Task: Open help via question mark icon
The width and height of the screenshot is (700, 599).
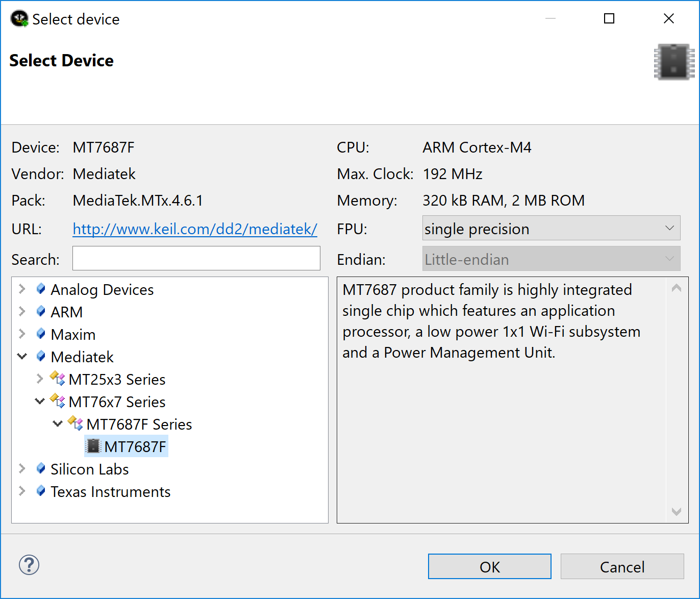Action: click(x=29, y=565)
